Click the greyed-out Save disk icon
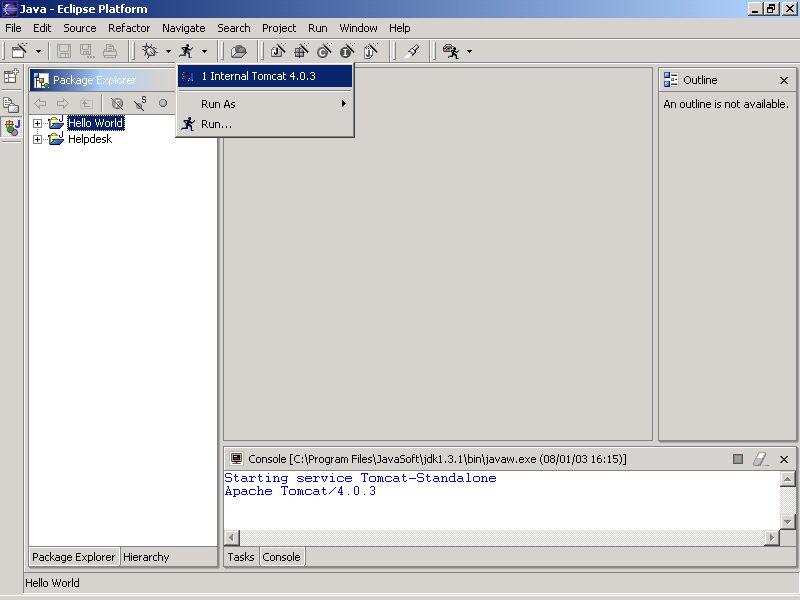This screenshot has height=600, width=800. coord(64,51)
